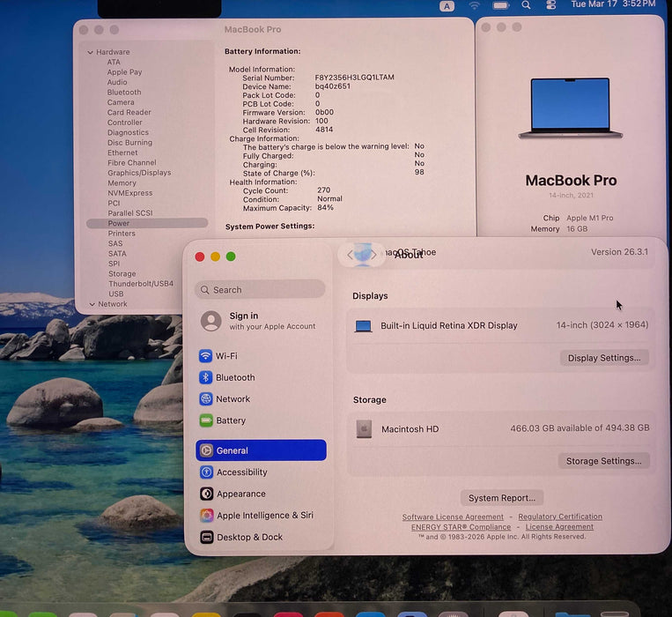Click 466.03 GB available of 494.38 GB

pyautogui.click(x=580, y=427)
